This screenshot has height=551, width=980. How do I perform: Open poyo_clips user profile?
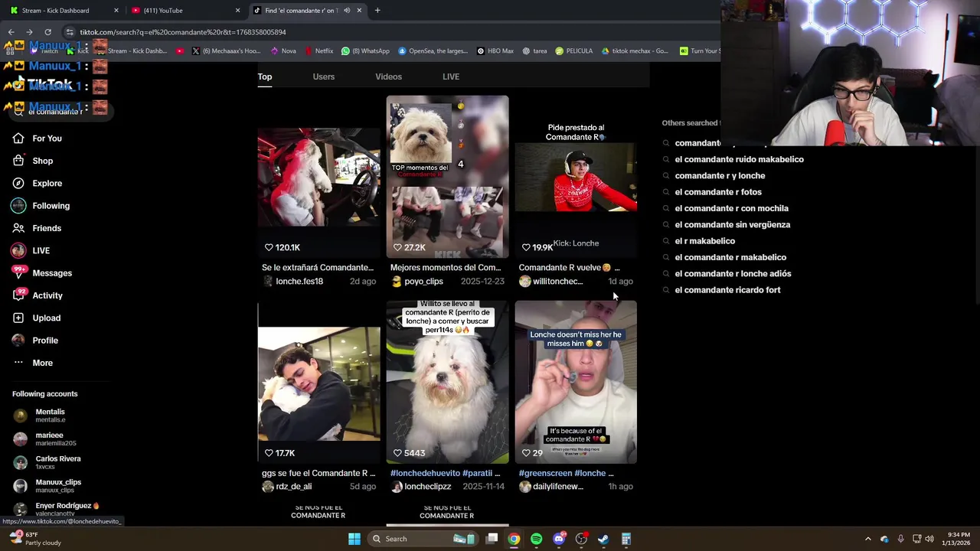point(416,282)
